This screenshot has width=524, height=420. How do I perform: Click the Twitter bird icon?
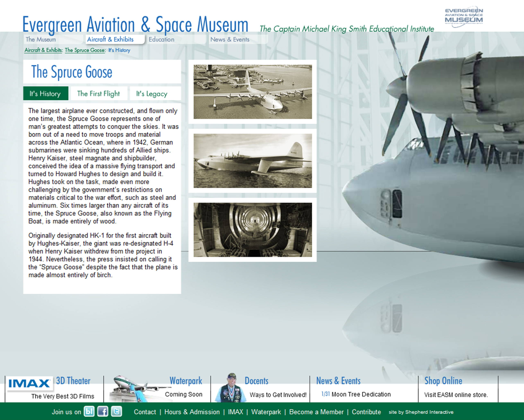click(x=116, y=411)
